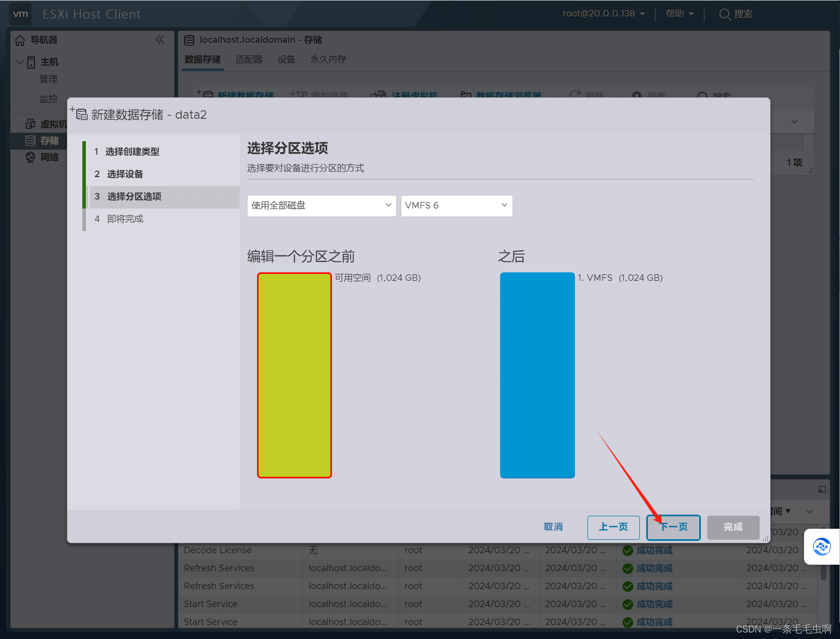Click the refresh icon in storage toolbar
This screenshot has width=840, height=639.
[575, 94]
